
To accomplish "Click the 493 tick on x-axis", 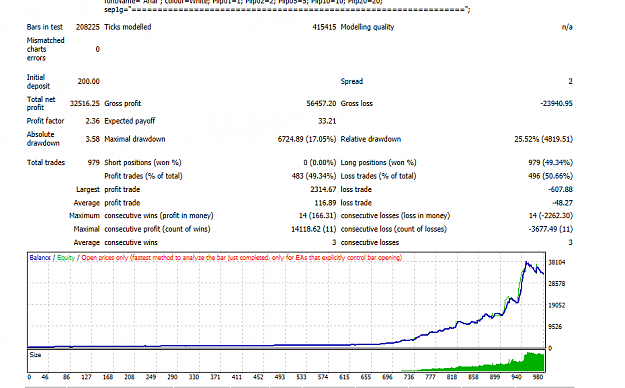I will coord(280,377).
